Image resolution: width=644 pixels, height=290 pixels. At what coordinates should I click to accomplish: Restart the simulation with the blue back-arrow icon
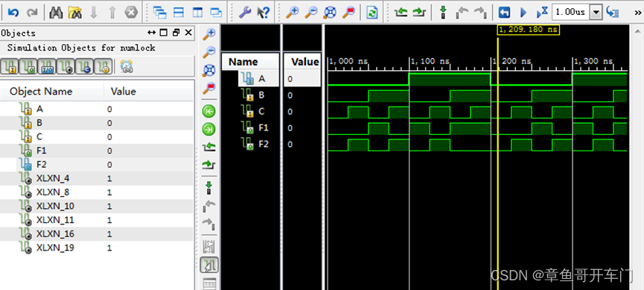tap(504, 13)
